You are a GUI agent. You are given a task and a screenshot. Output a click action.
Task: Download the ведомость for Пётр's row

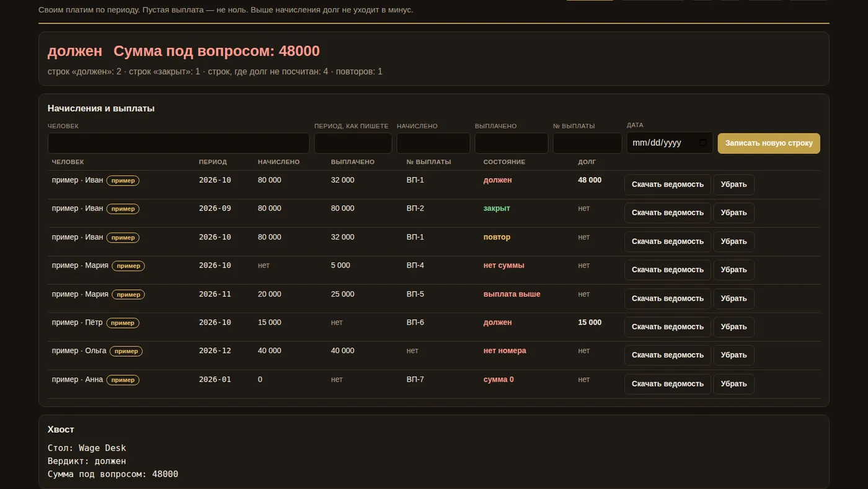(x=668, y=327)
